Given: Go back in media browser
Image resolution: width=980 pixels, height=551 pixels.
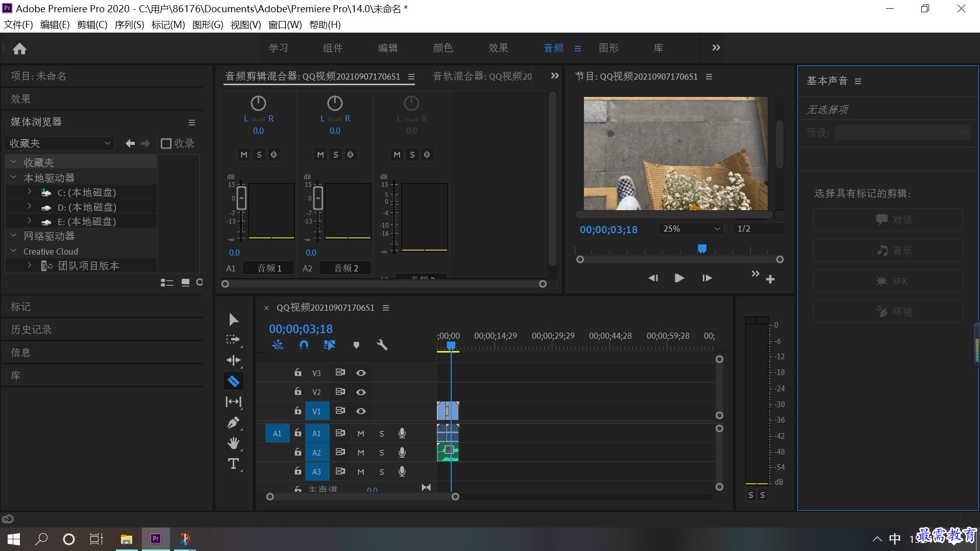Looking at the screenshot, I should (130, 143).
